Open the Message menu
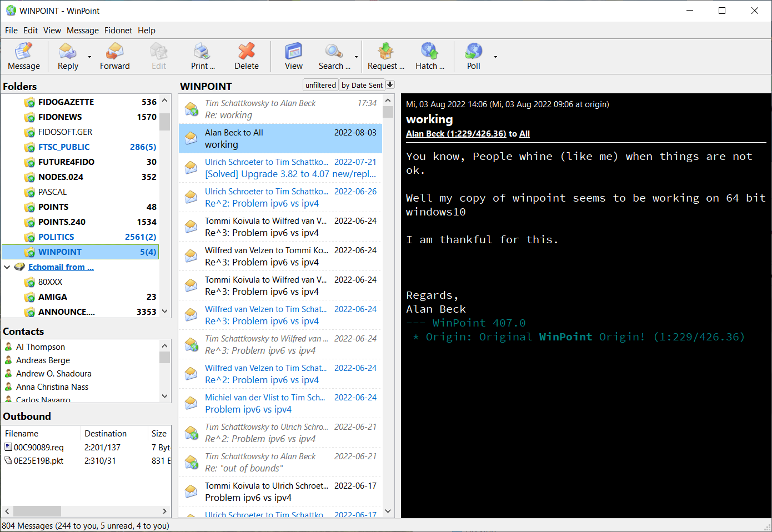Image resolution: width=772 pixels, height=532 pixels. click(x=83, y=31)
